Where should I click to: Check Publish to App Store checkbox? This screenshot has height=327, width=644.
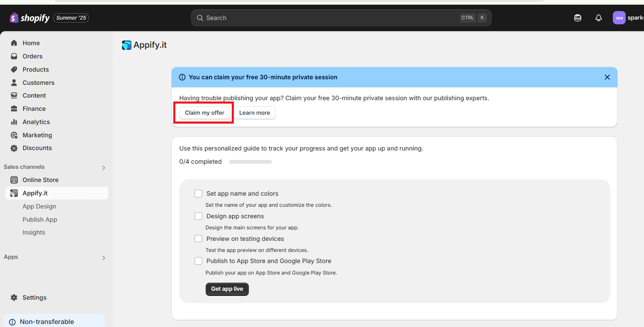[198, 261]
